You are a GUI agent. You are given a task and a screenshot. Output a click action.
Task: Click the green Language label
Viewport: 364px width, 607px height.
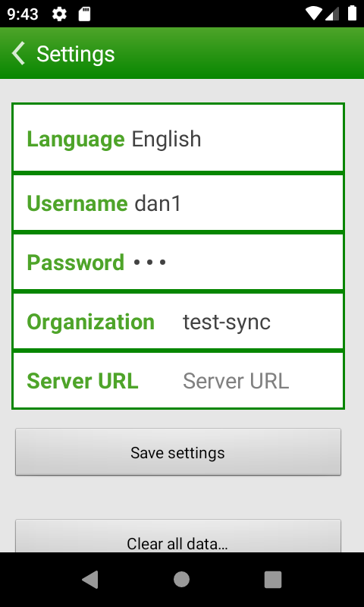tap(75, 139)
